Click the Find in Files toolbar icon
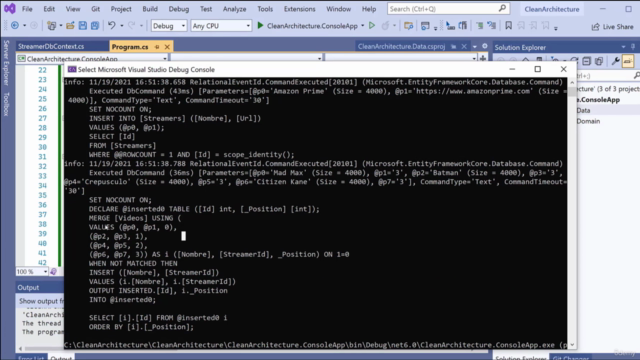The image size is (640, 360). pos(408,26)
